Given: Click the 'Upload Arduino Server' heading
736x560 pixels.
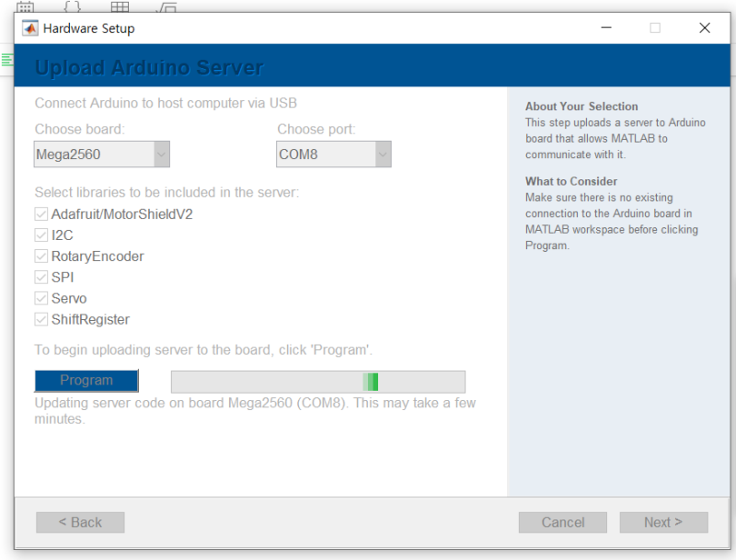Looking at the screenshot, I should click(149, 67).
